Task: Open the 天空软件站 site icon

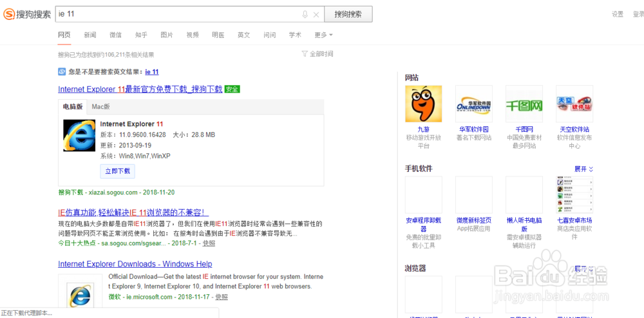Action: tap(574, 104)
